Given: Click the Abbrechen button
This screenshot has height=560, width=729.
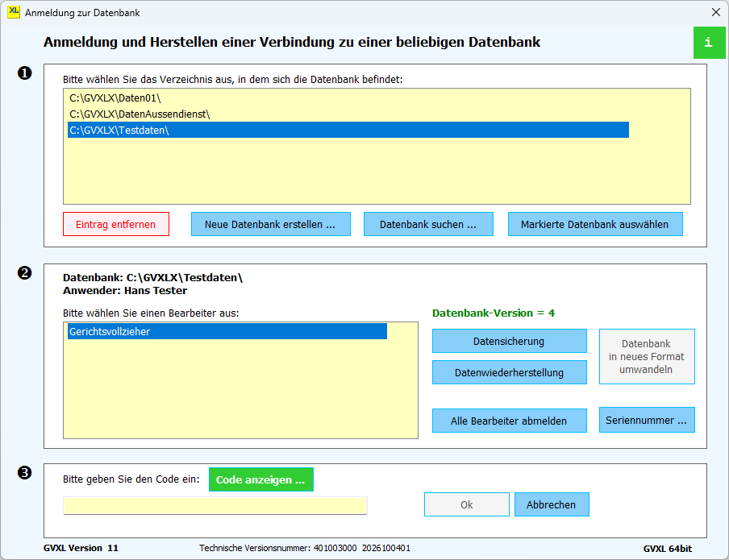Looking at the screenshot, I should 552,504.
